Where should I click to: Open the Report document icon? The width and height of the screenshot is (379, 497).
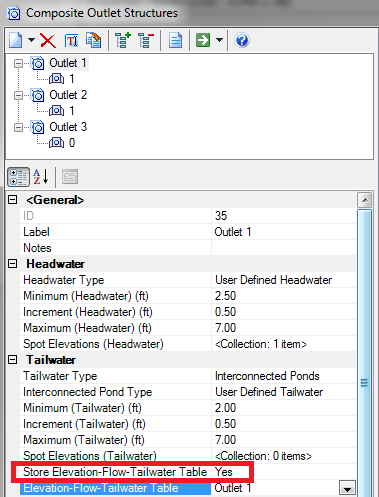tap(175, 41)
